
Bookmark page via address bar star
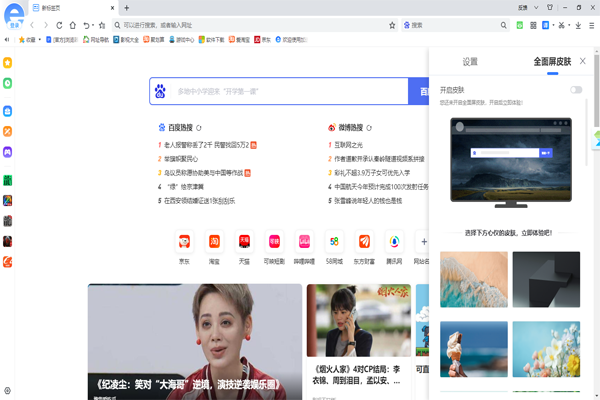(392, 25)
